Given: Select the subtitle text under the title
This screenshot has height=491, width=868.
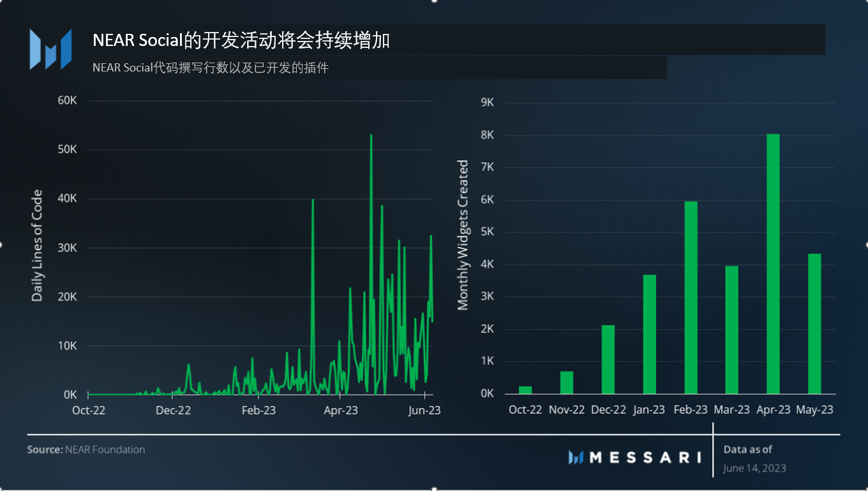Looking at the screenshot, I should coord(211,68).
